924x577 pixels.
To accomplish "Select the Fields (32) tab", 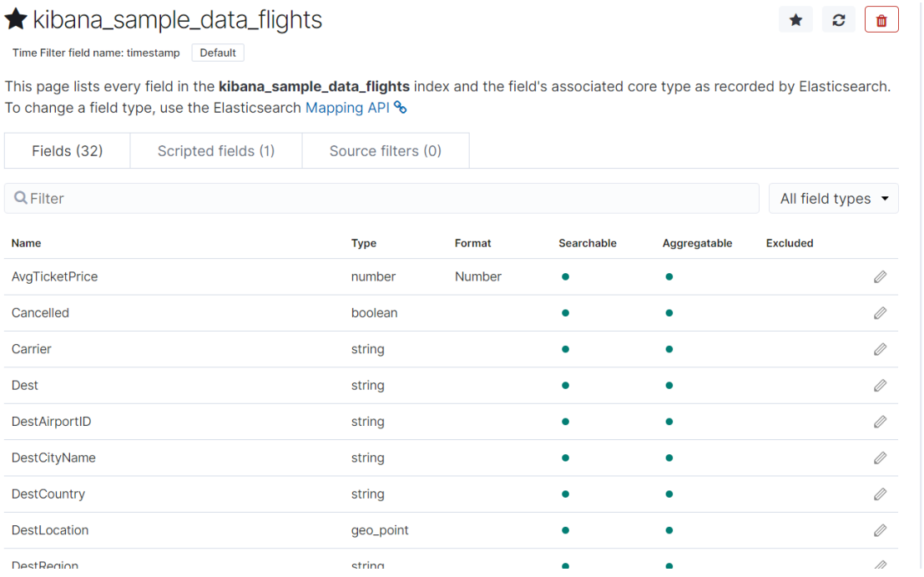I will (68, 151).
